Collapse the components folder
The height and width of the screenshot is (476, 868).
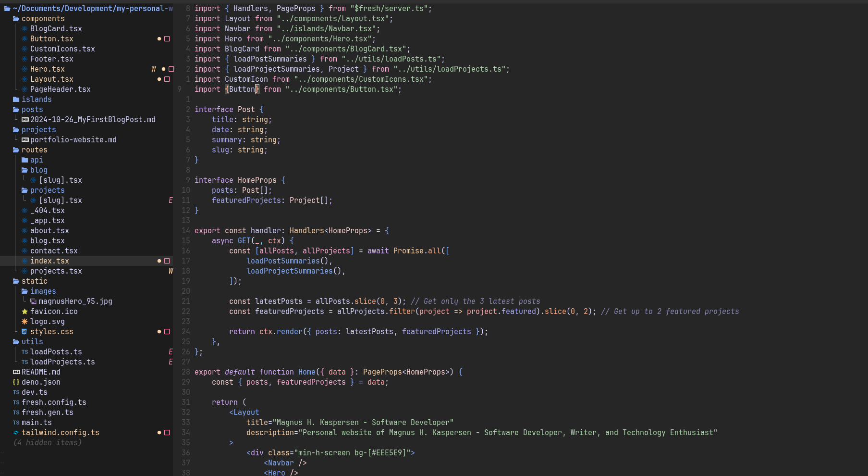[x=16, y=19]
